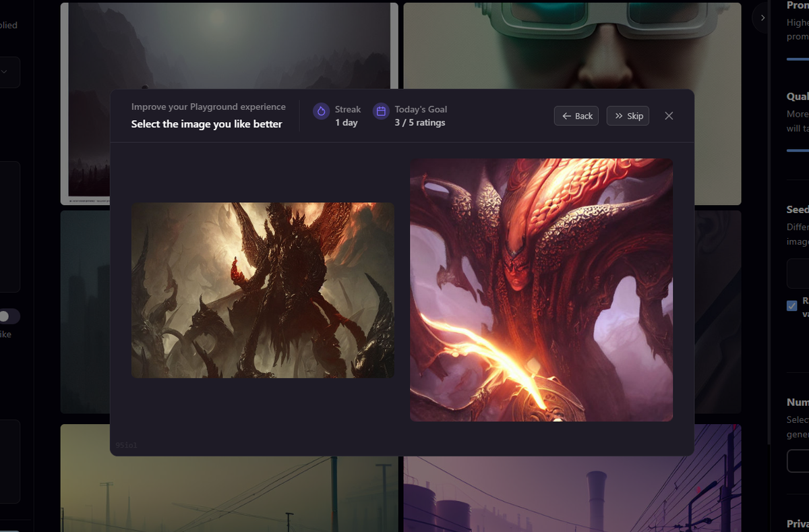This screenshot has height=532, width=809.
Task: Click the '1 day' streak value
Action: pos(347,123)
